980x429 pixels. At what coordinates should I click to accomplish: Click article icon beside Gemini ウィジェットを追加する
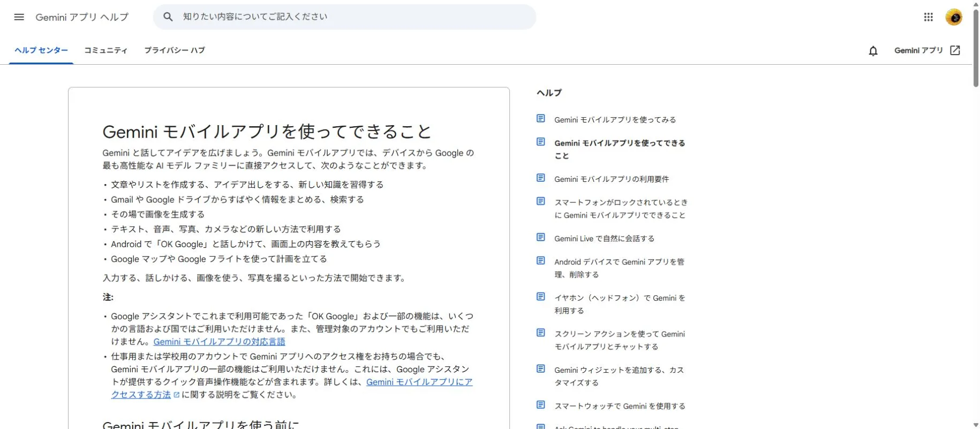pos(541,369)
